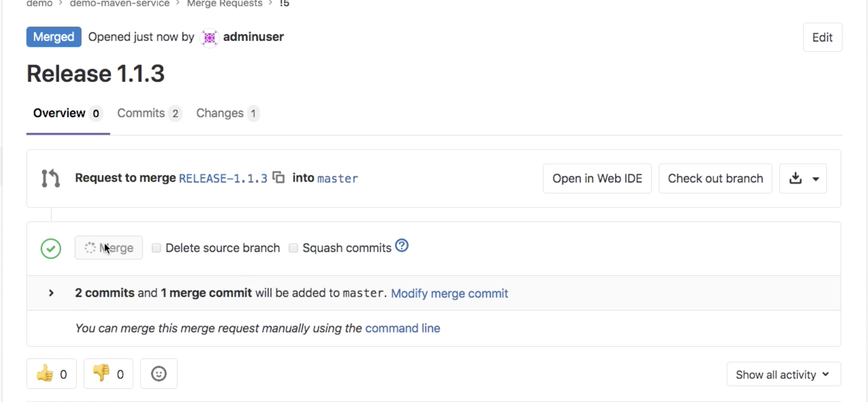The image size is (868, 402).
Task: Switch to the Changes tab
Action: [x=227, y=113]
